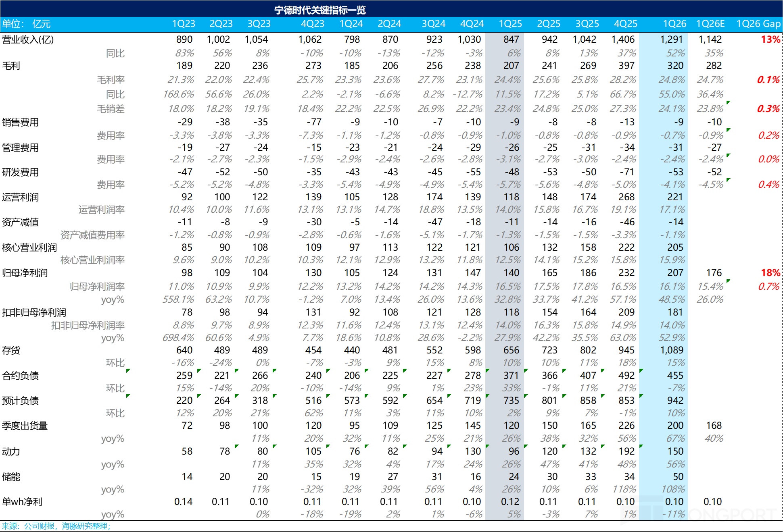Click the 1Q26 Gap column header
The width and height of the screenshot is (783, 532).
[758, 24]
